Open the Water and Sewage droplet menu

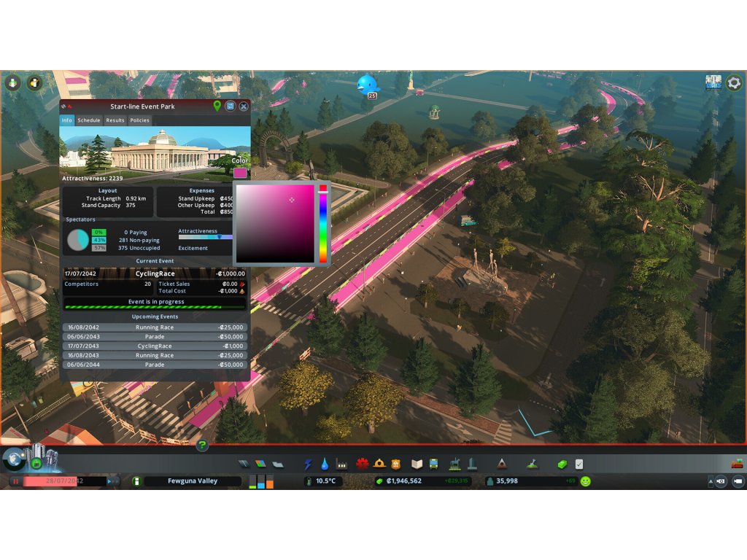coord(325,463)
